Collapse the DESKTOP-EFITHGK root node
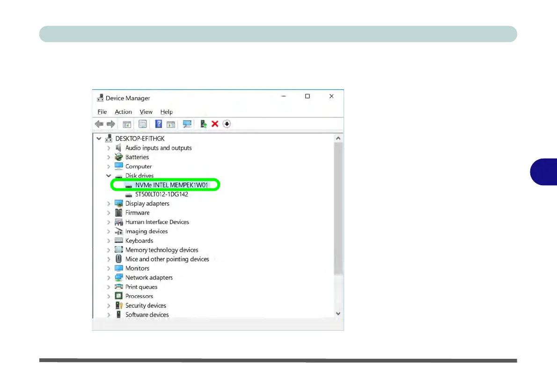 99,138
